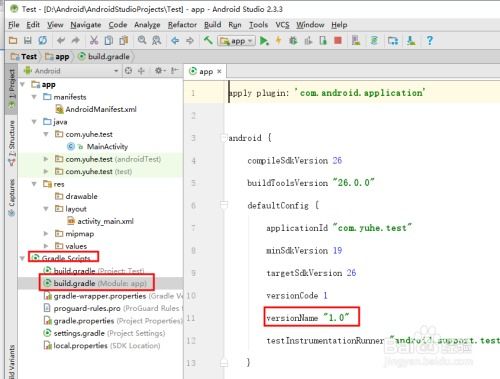The height and width of the screenshot is (379, 500).
Task: Collapse the java folder arrow
Action: point(34,122)
